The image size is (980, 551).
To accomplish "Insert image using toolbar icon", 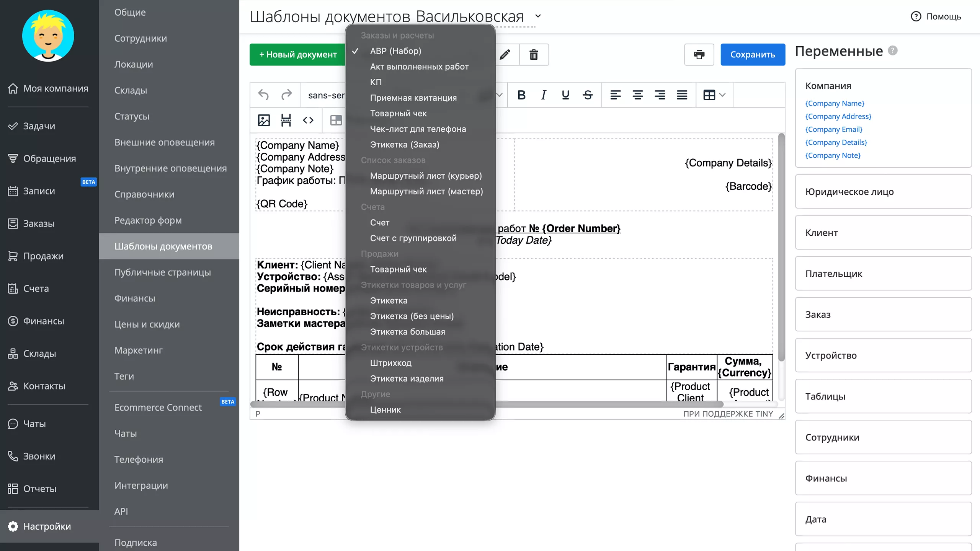I will [x=264, y=120].
